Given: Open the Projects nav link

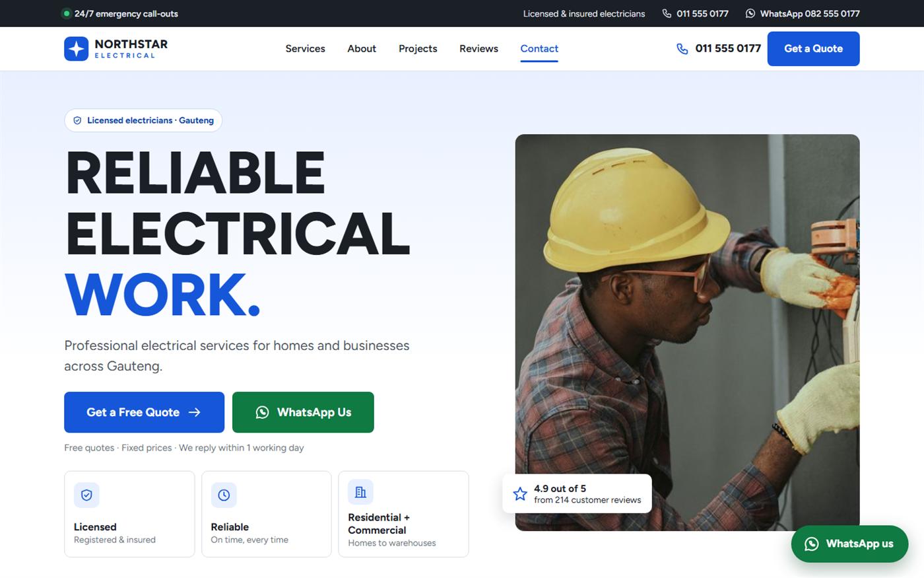Looking at the screenshot, I should click(x=418, y=48).
